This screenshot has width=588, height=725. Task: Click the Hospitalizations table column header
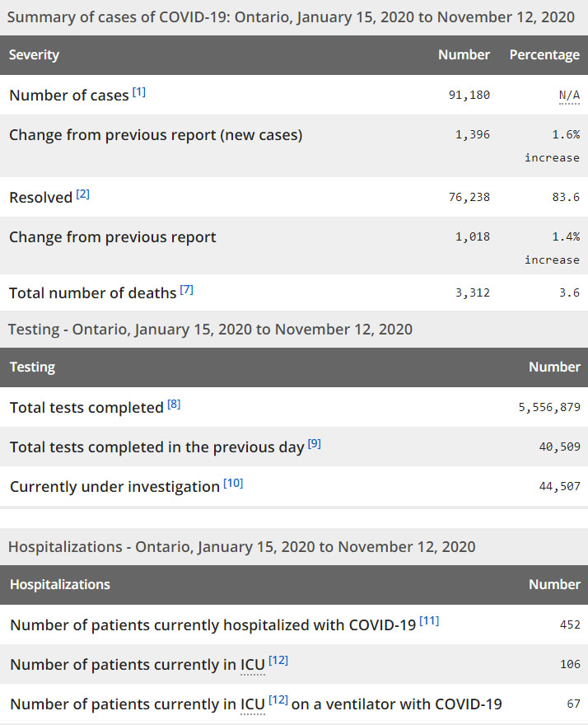point(60,584)
